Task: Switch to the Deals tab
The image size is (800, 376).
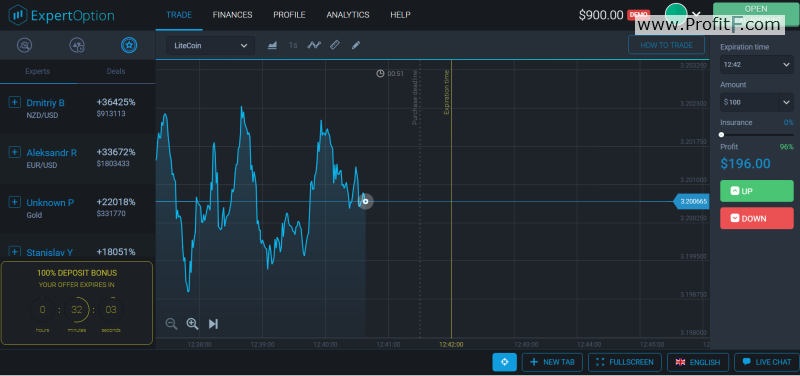Action: coord(116,71)
